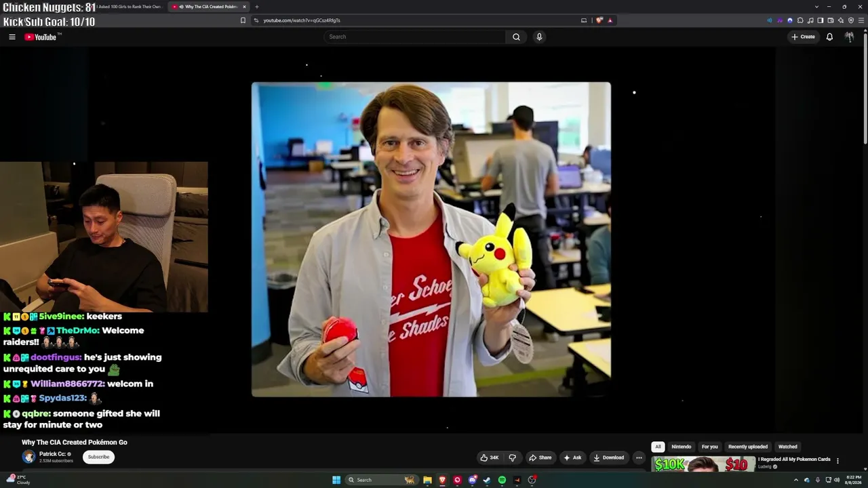Filter recommendations by All chip
Screen dimensions: 868x488
pyautogui.click(x=658, y=447)
